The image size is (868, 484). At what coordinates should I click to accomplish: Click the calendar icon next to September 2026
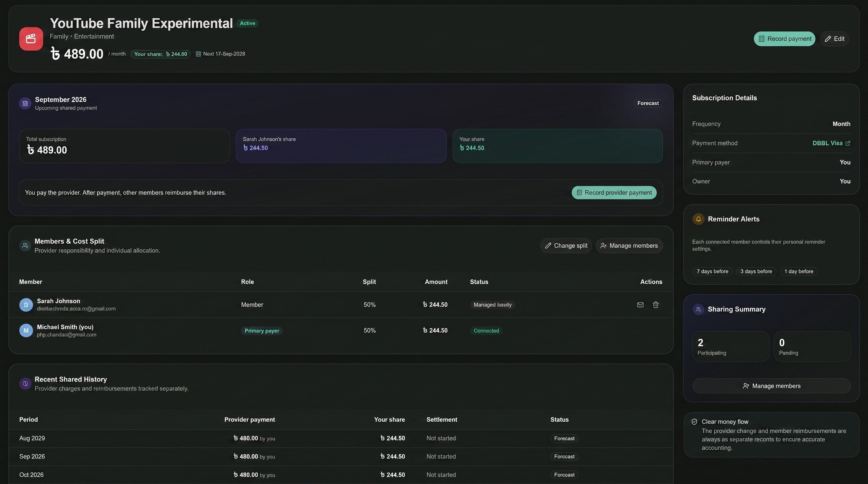point(25,103)
